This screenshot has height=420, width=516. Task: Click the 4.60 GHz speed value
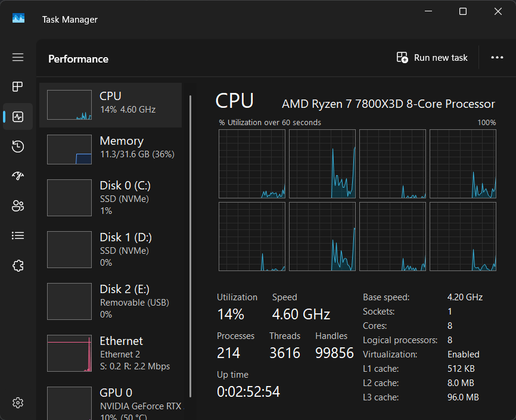[301, 314]
